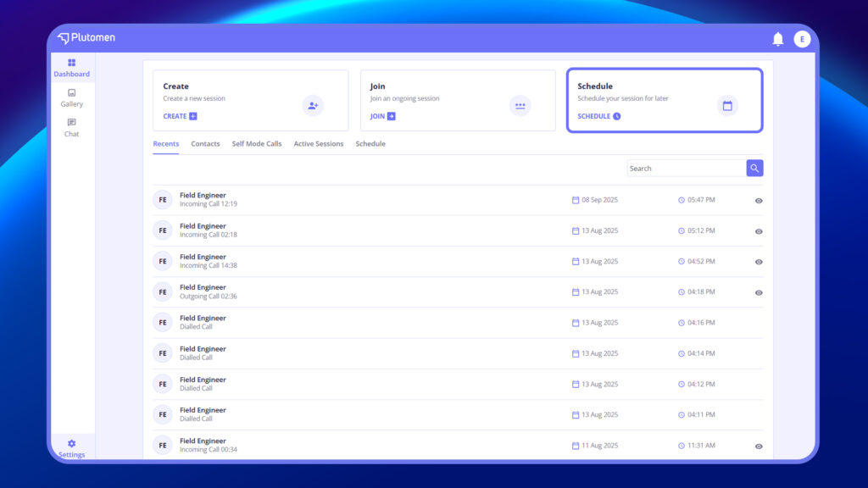
Task: Click the 04:18 PM time text
Action: pos(701,291)
